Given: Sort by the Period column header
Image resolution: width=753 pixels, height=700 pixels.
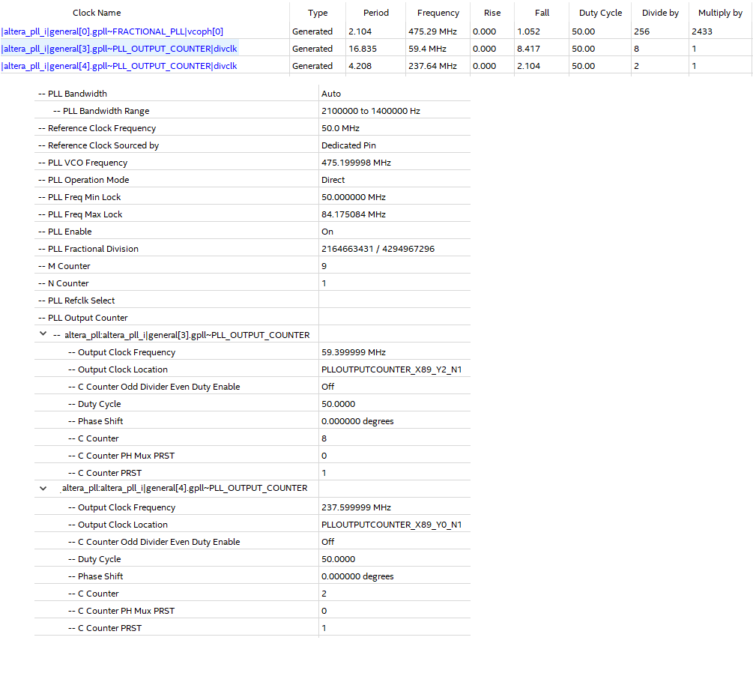Looking at the screenshot, I should pyautogui.click(x=375, y=13).
